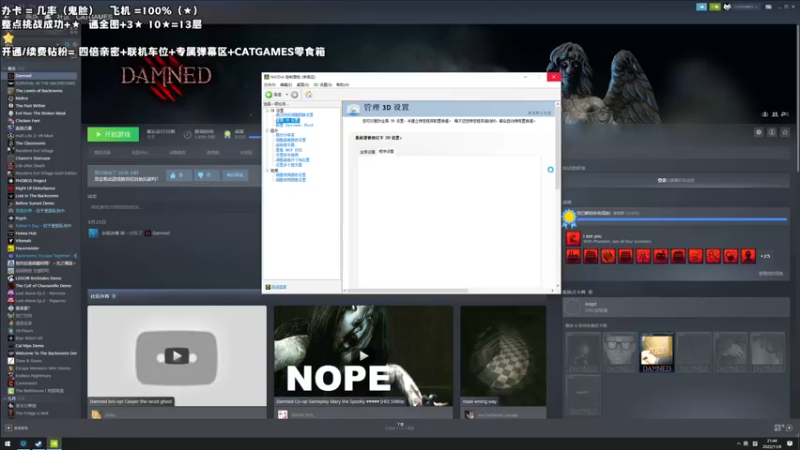Select PHOBOS Project in the library list
Image resolution: width=800 pixels, height=450 pixels.
(31, 181)
